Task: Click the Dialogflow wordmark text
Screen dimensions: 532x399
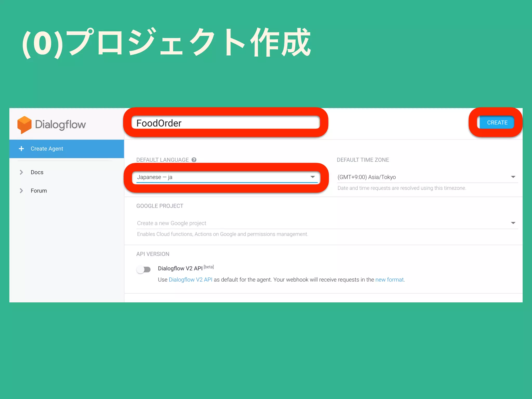Action: point(60,125)
